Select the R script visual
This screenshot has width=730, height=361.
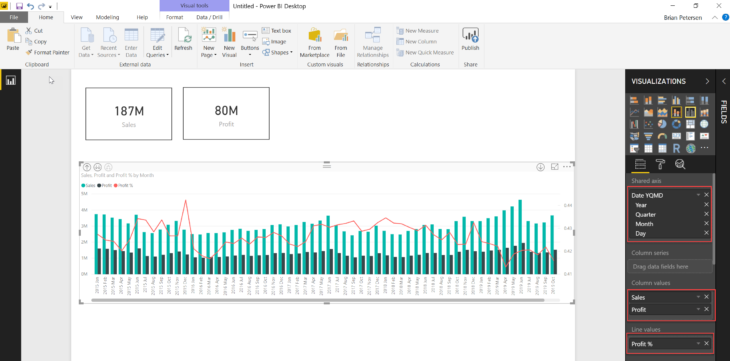(676, 149)
